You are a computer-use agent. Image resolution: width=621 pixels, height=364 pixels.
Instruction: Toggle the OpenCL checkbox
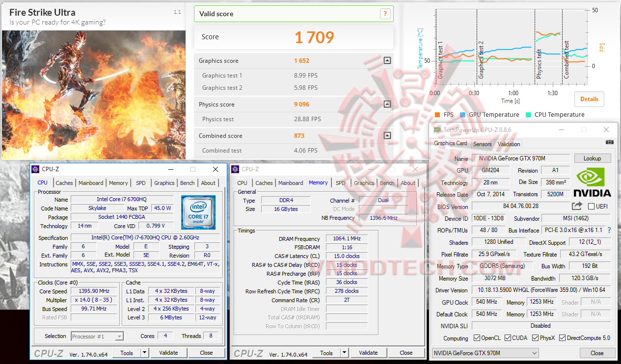477,338
